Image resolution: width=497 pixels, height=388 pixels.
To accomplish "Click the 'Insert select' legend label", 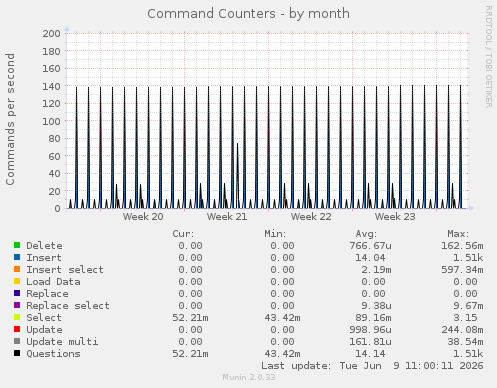I will click(65, 270).
